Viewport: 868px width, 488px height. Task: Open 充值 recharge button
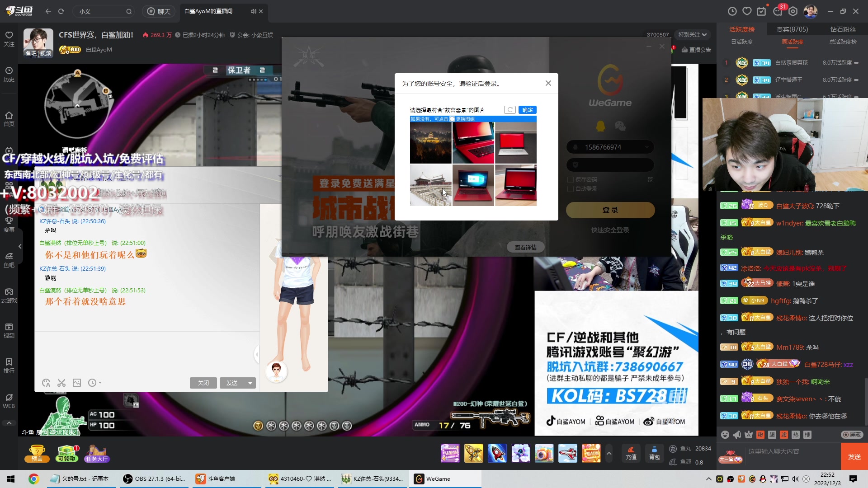(631, 453)
